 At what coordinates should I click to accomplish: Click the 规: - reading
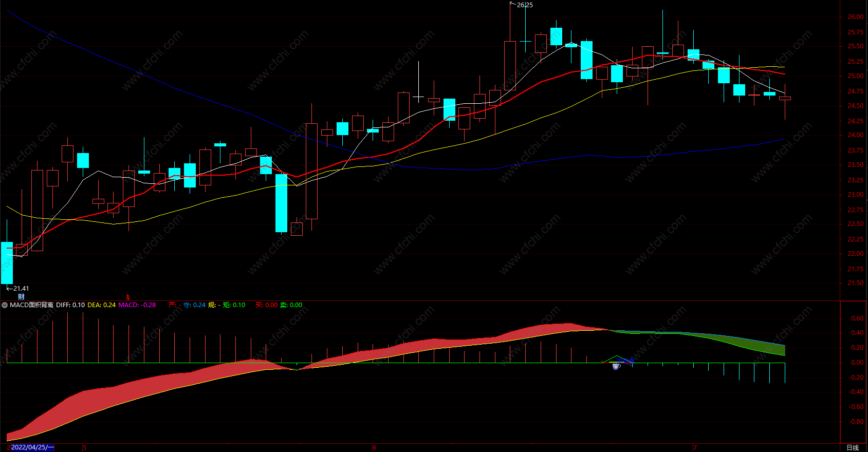214,305
